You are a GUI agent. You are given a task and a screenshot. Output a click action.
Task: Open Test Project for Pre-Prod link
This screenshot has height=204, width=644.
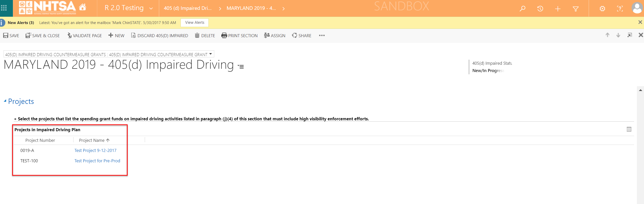coord(97,161)
